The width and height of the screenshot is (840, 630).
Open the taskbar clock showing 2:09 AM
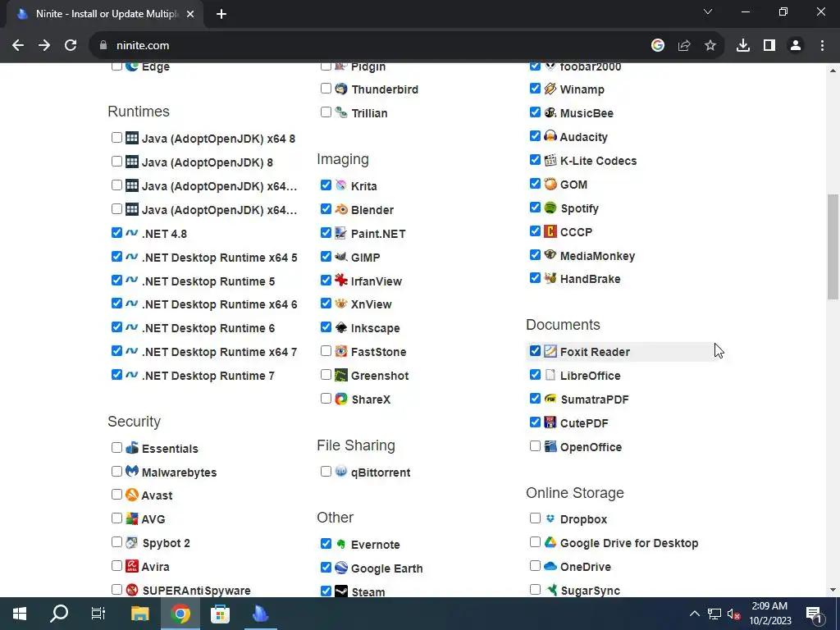[769, 614]
